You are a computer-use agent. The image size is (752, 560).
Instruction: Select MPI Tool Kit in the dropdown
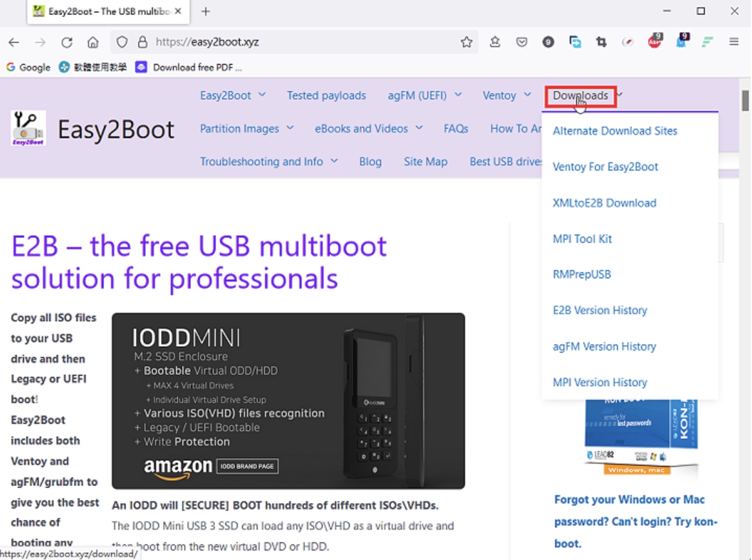(582, 239)
